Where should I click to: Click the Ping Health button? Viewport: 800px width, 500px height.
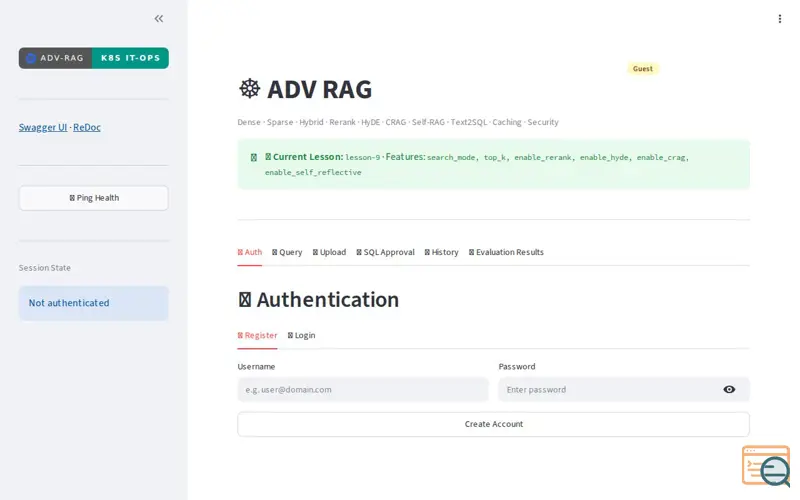pyautogui.click(x=94, y=198)
